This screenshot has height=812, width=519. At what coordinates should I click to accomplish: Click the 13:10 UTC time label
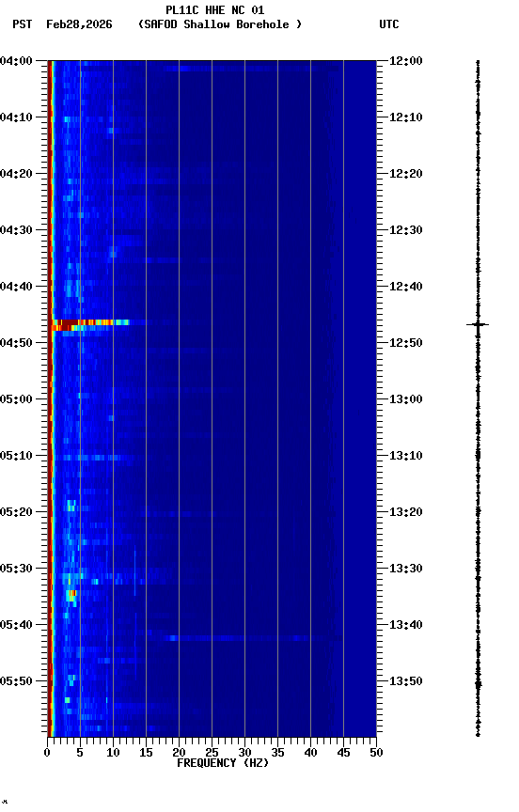[x=406, y=456]
